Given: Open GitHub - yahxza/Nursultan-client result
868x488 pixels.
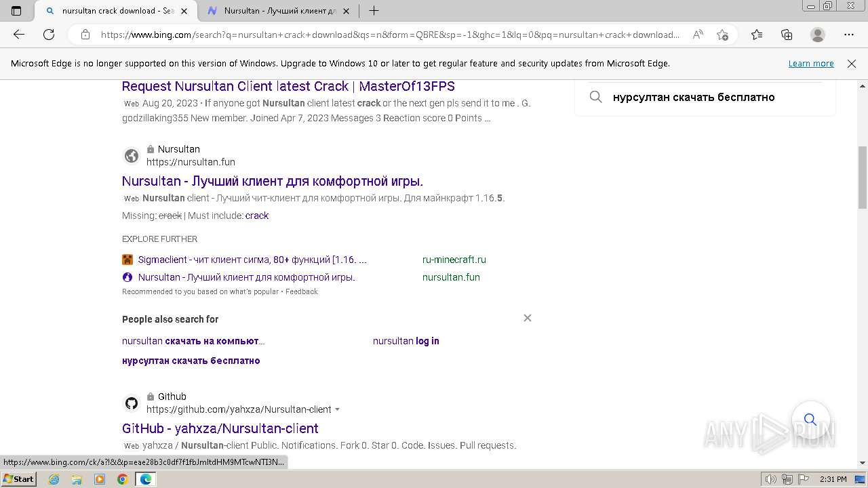Looking at the screenshot, I should click(220, 428).
